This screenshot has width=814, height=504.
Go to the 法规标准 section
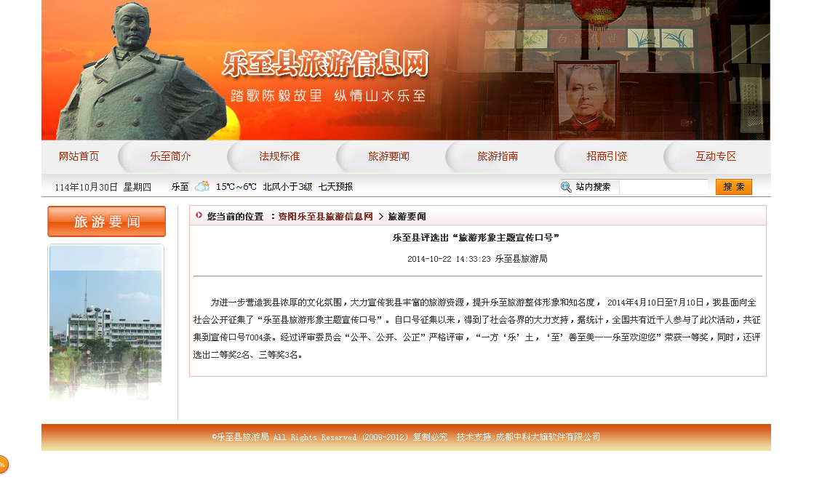[279, 156]
